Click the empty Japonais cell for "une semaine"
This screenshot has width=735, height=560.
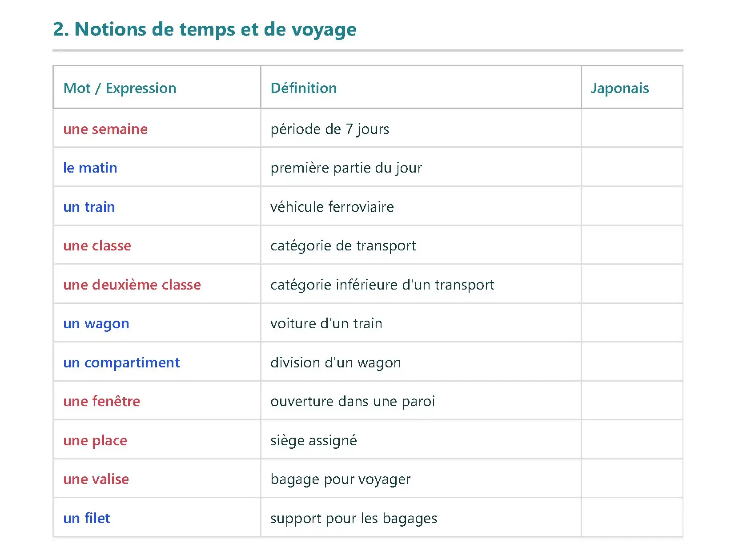tap(632, 129)
